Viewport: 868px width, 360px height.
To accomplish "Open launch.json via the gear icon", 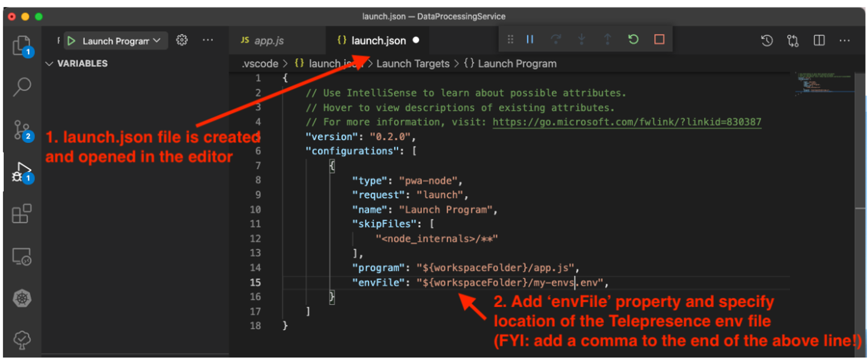I will pos(182,40).
